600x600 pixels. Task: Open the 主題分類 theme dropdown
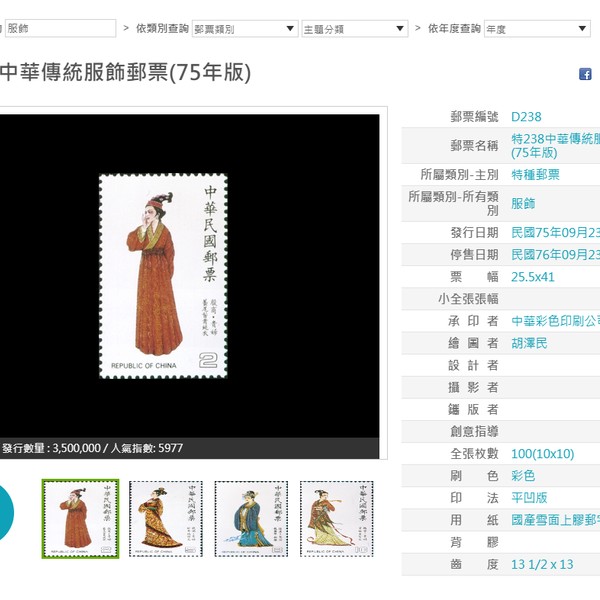[x=355, y=29]
